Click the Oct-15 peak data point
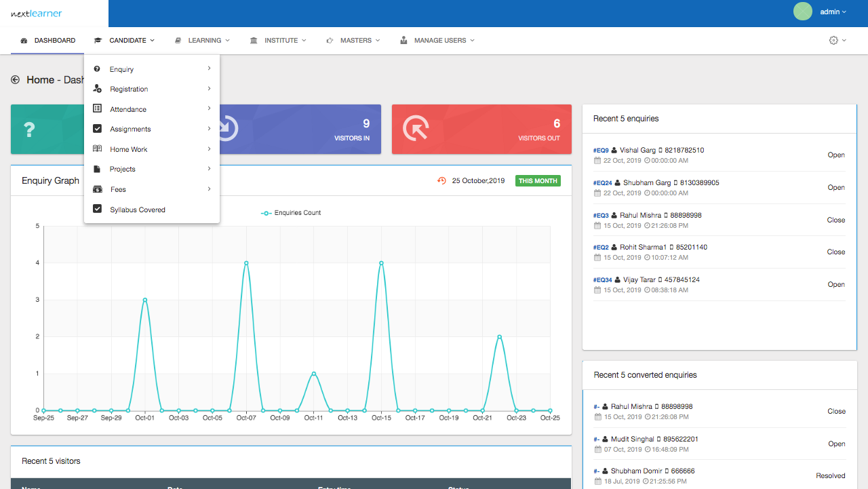The height and width of the screenshot is (489, 868). click(x=381, y=262)
